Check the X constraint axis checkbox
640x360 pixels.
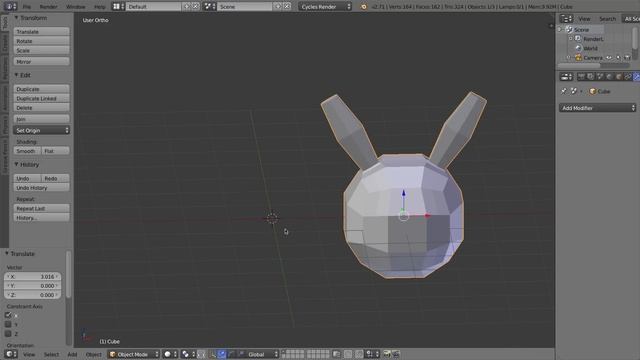pyautogui.click(x=8, y=315)
